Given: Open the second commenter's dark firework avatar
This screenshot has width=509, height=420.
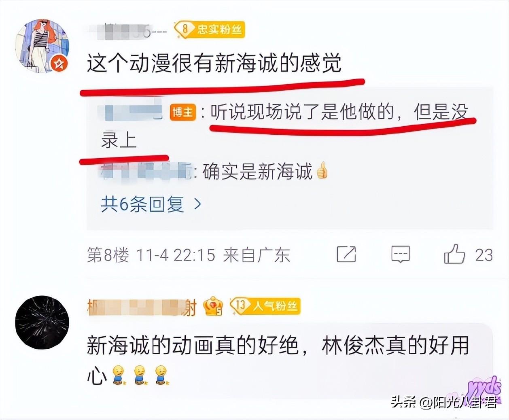Looking at the screenshot, I should [x=42, y=322].
